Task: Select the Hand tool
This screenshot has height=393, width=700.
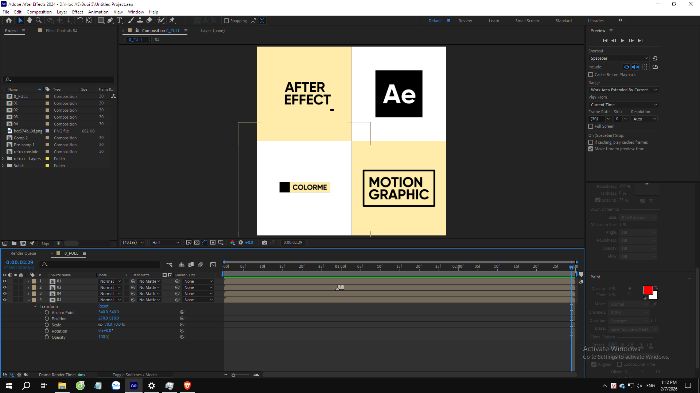Action: tap(29, 21)
